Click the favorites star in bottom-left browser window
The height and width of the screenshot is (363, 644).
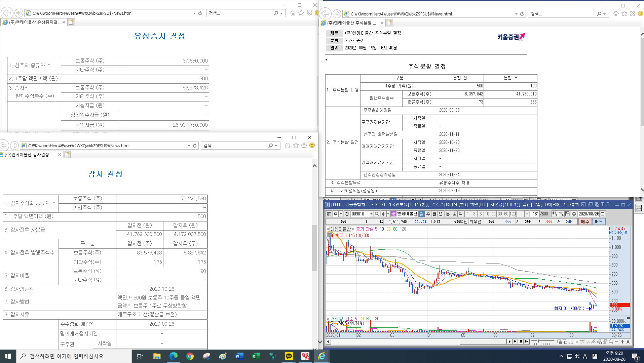[x=296, y=146]
